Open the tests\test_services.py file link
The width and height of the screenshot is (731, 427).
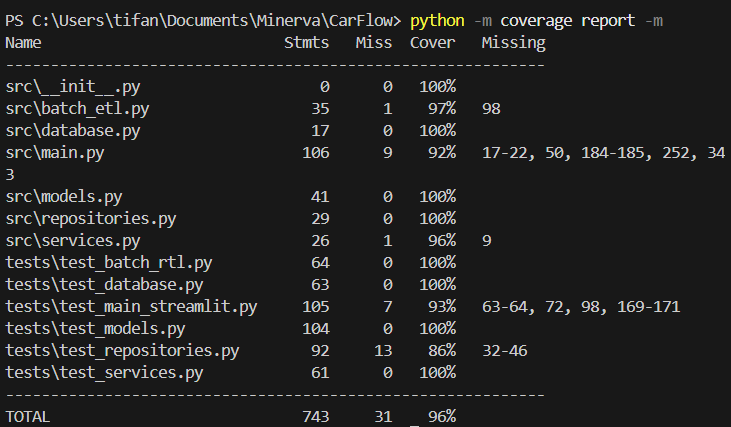pyautogui.click(x=105, y=373)
